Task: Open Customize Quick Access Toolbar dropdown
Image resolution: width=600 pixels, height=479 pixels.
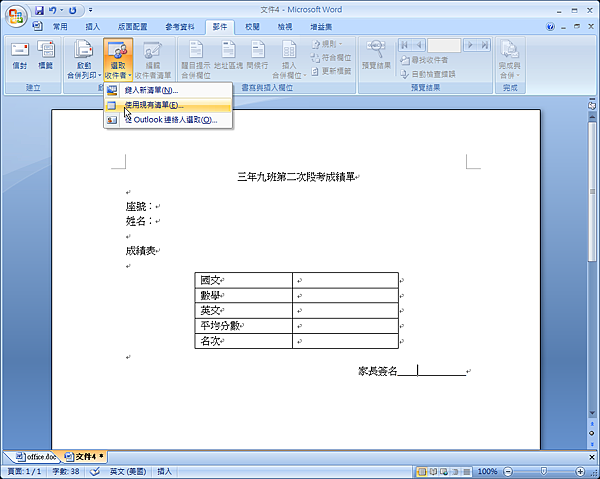Action: pos(91,10)
